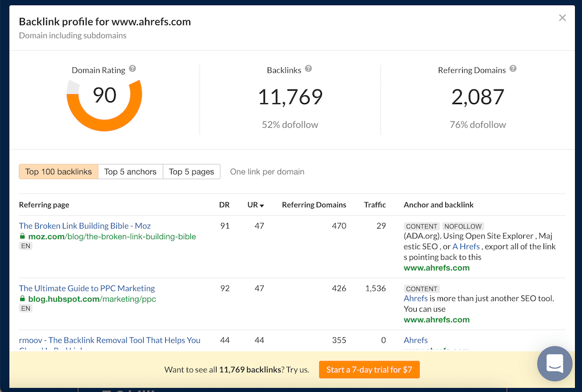
Task: Switch to the Top 5 anchors tab
Action: pyautogui.click(x=130, y=172)
